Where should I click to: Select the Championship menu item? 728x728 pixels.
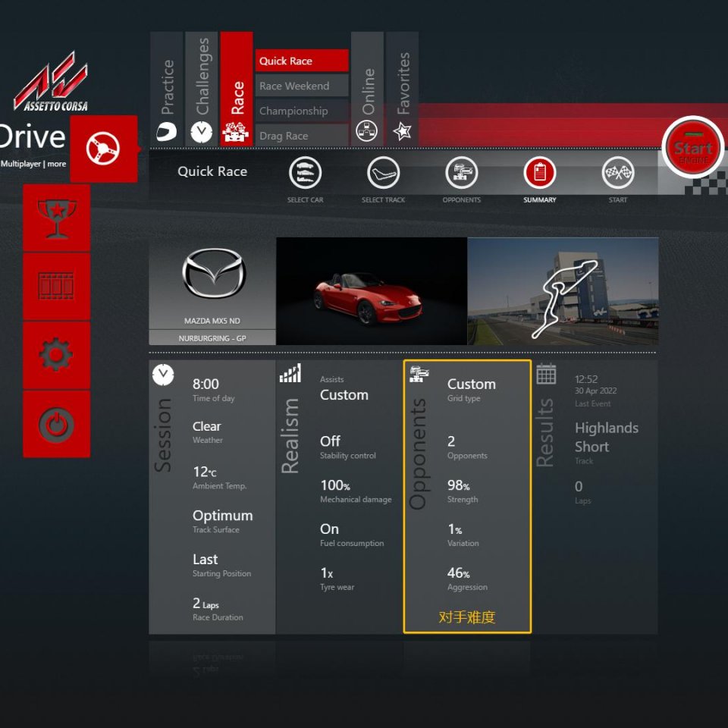[x=302, y=111]
